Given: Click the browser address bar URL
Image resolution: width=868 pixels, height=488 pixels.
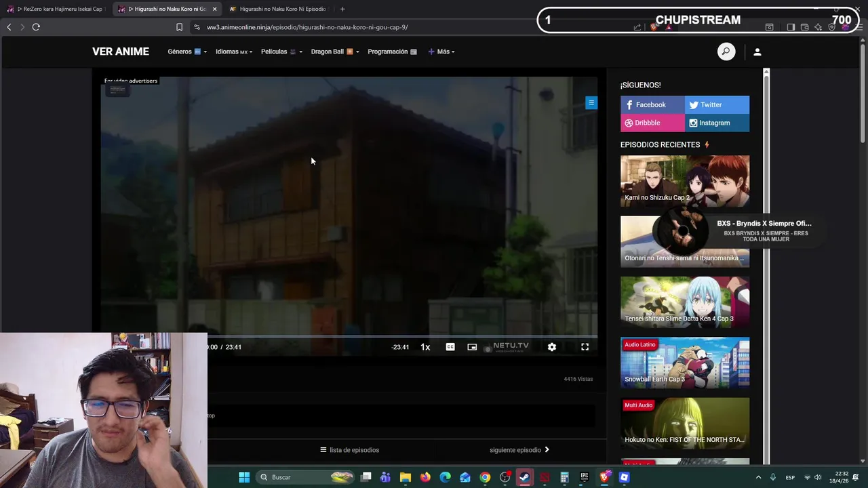Looking at the screenshot, I should point(307,27).
